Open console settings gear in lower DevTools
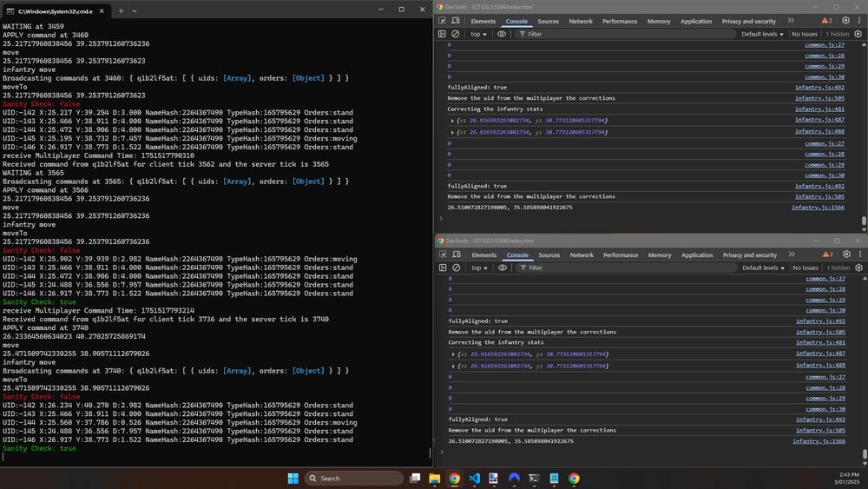 point(858,268)
